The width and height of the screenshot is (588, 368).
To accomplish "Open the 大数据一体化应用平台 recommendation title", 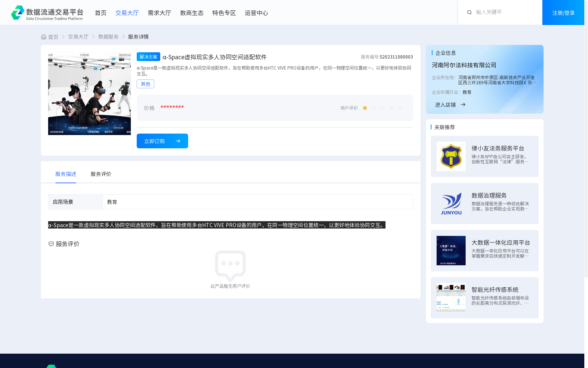I will (x=501, y=243).
